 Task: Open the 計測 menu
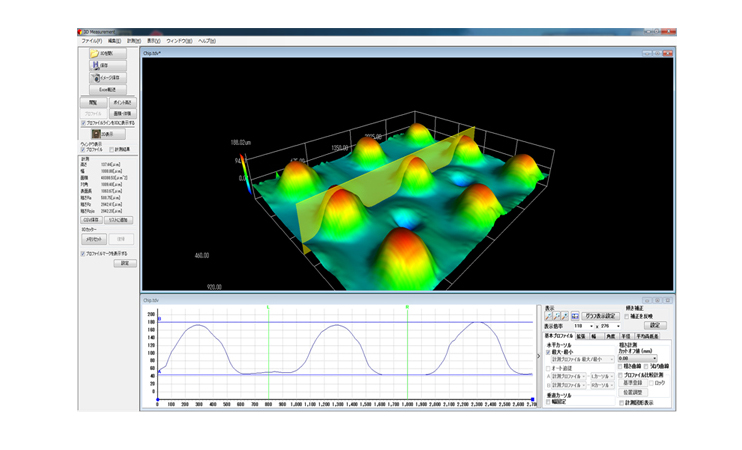click(x=134, y=41)
